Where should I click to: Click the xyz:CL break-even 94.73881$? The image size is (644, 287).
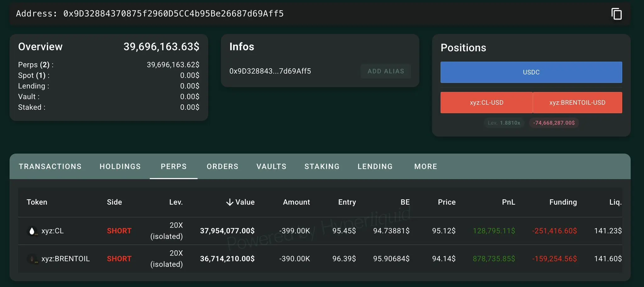pos(391,231)
